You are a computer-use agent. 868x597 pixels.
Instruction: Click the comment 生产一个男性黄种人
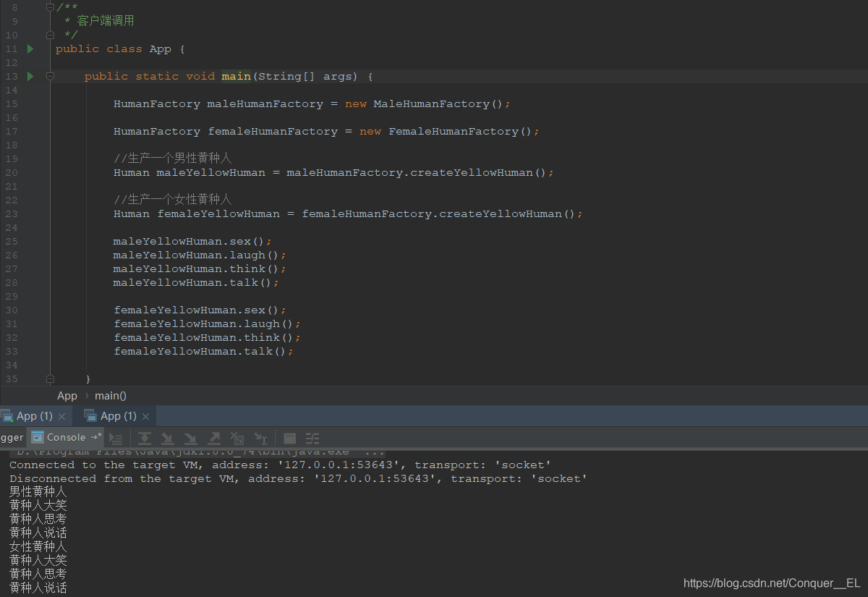[x=173, y=158]
